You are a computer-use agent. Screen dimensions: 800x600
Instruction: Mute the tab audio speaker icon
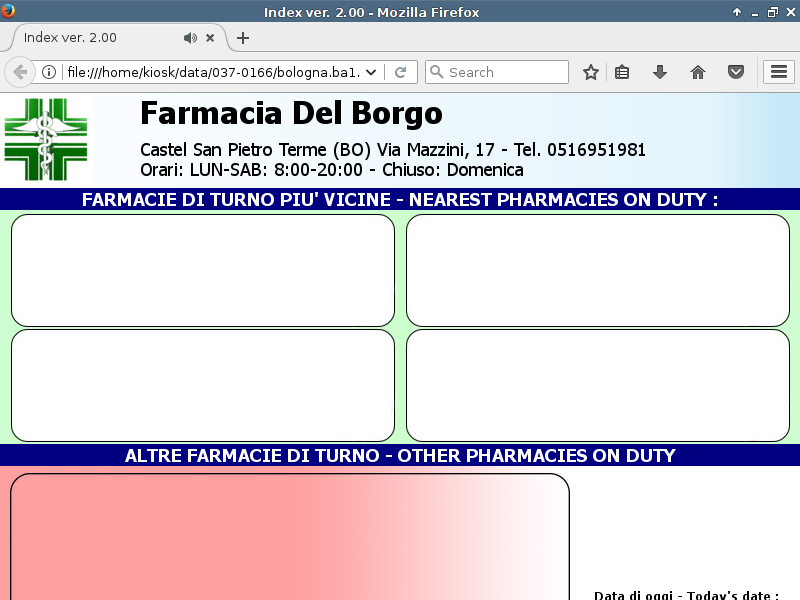tap(190, 38)
